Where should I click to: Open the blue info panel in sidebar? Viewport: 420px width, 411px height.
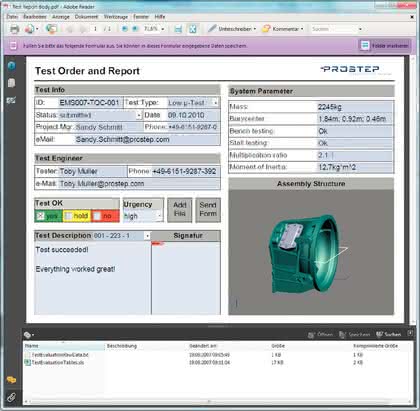coord(11,66)
